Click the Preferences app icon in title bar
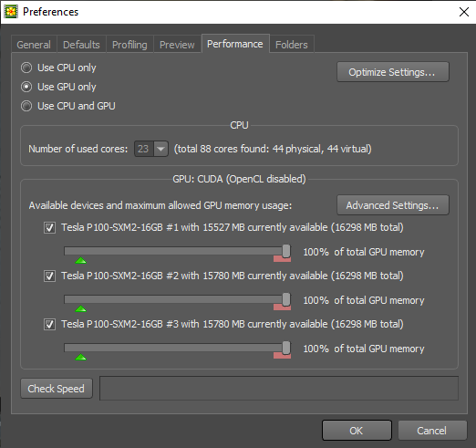Image resolution: width=476 pixels, height=448 pixels. (11, 12)
